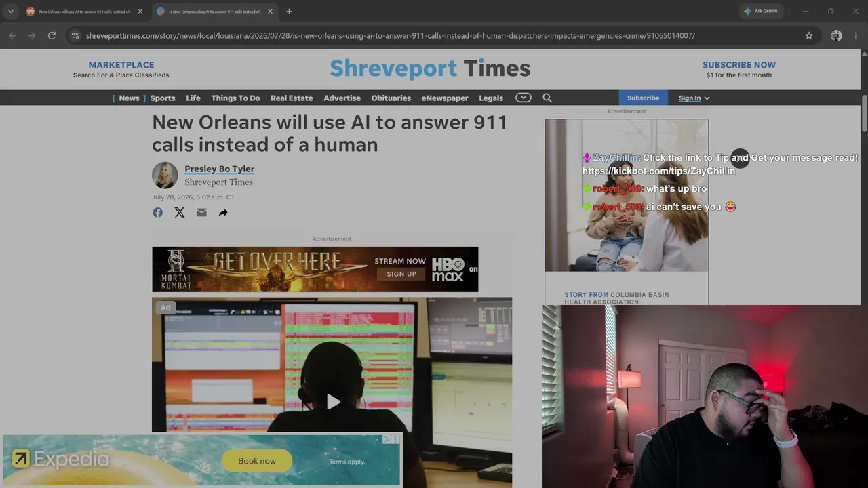Share the article on X

click(180, 213)
